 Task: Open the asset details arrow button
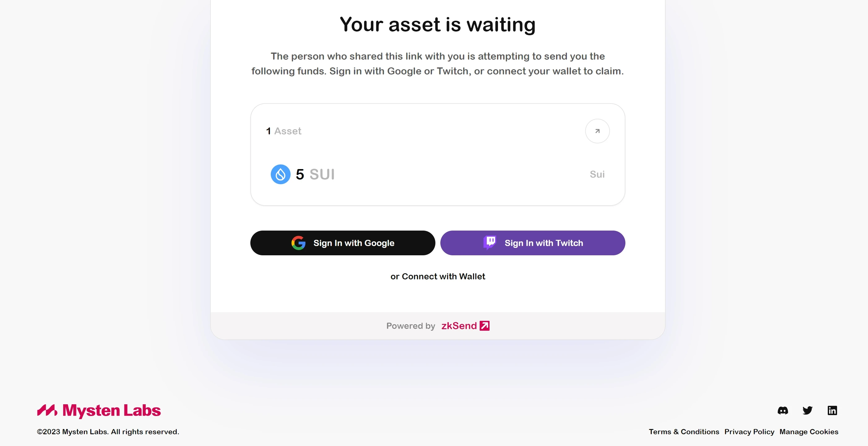pos(597,131)
